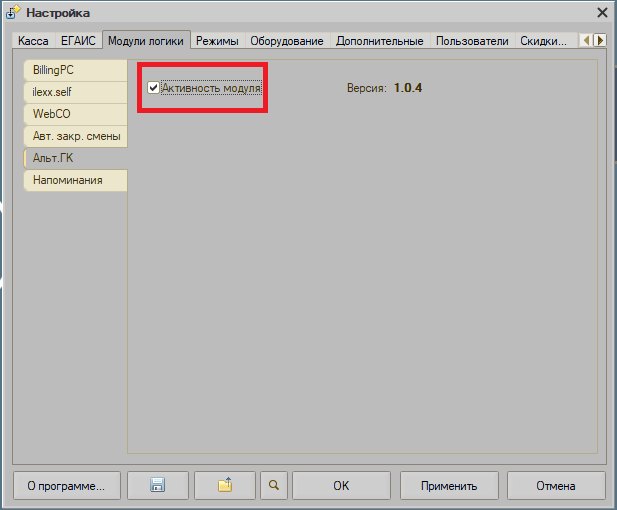Open the Касса tab
Screen dimensions: 617x510
33,41
